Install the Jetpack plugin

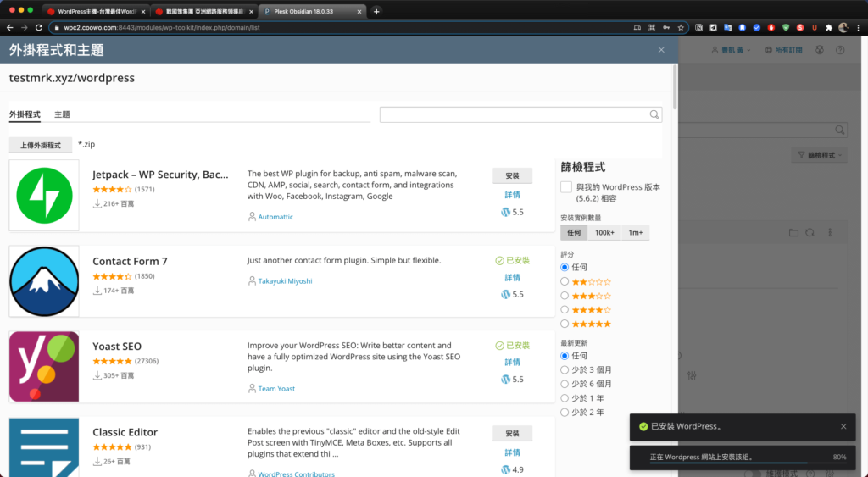pyautogui.click(x=512, y=175)
